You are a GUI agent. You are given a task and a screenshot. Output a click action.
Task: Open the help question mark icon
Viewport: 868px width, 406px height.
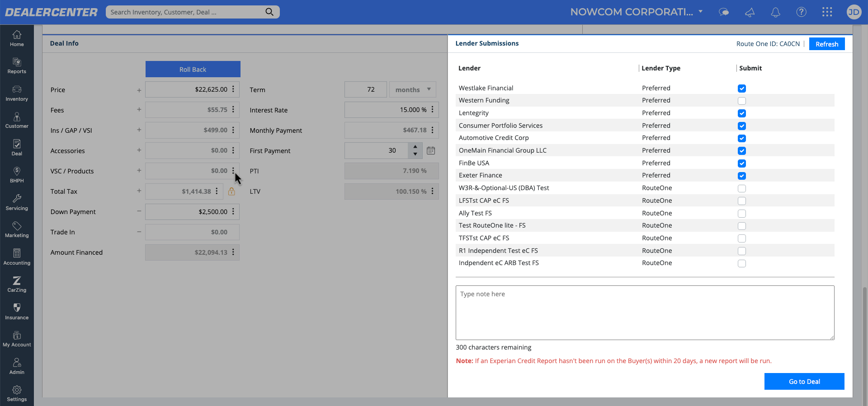coord(801,12)
